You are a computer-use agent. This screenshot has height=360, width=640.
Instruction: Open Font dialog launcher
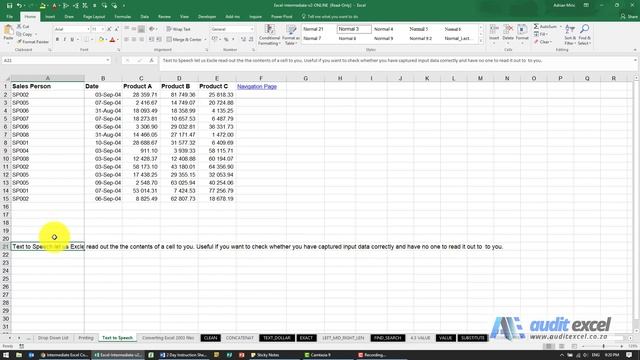coord(119,50)
